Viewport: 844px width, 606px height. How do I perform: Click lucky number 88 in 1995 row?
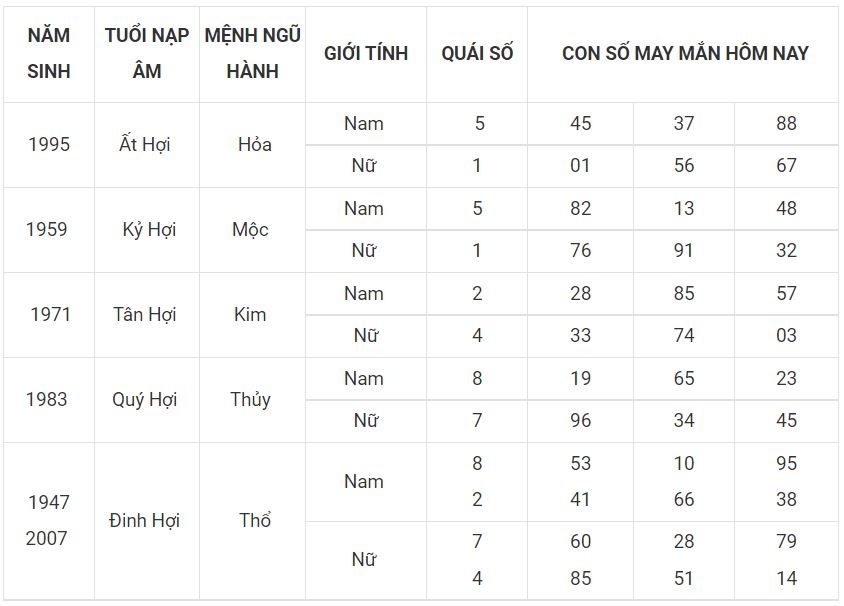coord(786,123)
